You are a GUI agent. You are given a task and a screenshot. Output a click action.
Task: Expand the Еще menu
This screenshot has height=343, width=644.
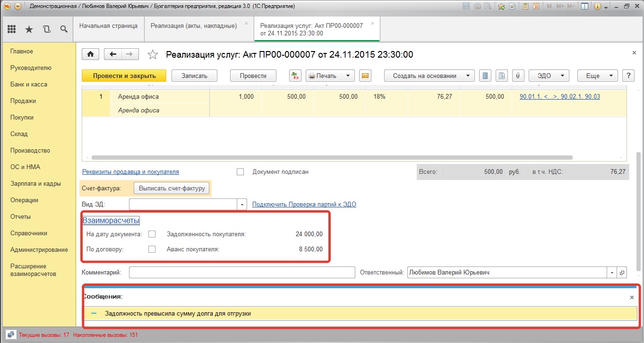click(x=597, y=76)
